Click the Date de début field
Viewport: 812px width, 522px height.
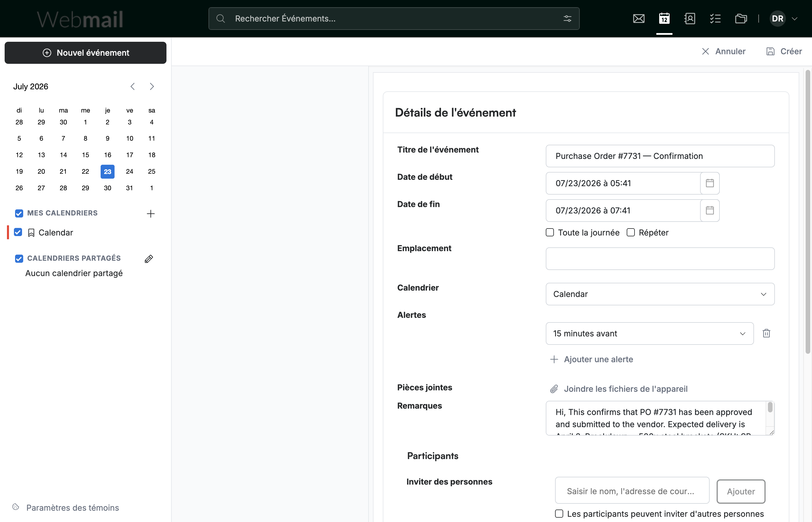(623, 183)
